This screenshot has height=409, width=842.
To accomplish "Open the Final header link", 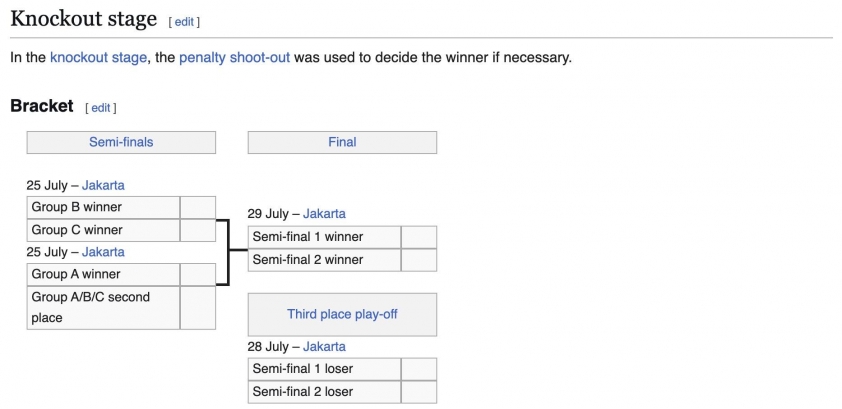I will point(342,142).
